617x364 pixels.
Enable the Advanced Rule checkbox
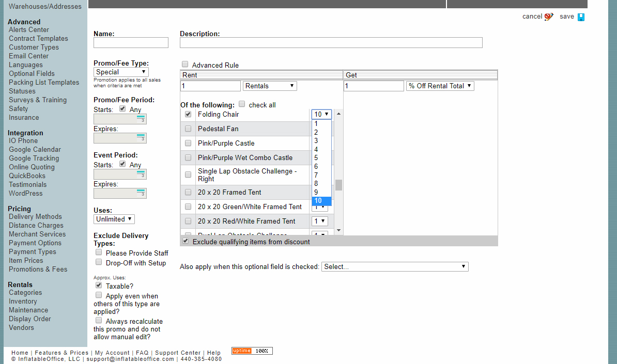tap(185, 65)
